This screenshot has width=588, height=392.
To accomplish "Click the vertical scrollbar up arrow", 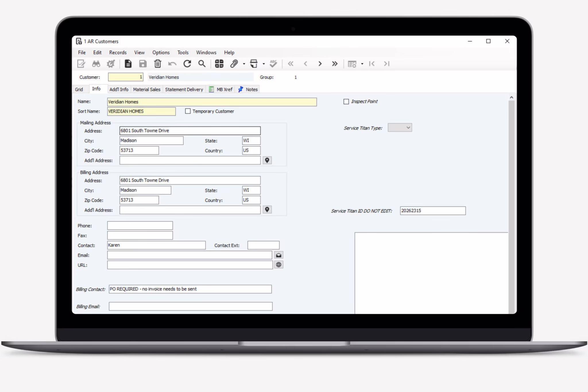I will [x=511, y=98].
